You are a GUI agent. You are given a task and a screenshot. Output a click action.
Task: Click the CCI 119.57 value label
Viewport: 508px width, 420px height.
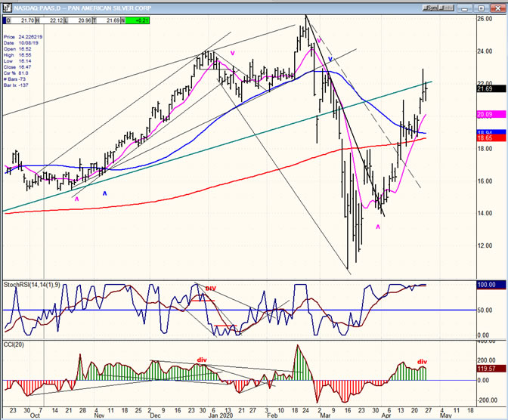[x=491, y=369]
